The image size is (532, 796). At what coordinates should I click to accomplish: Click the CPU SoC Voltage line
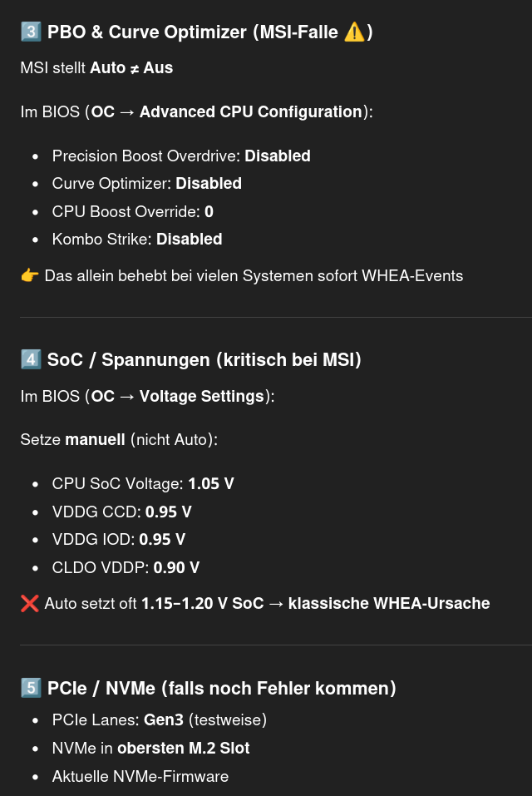pos(143,483)
